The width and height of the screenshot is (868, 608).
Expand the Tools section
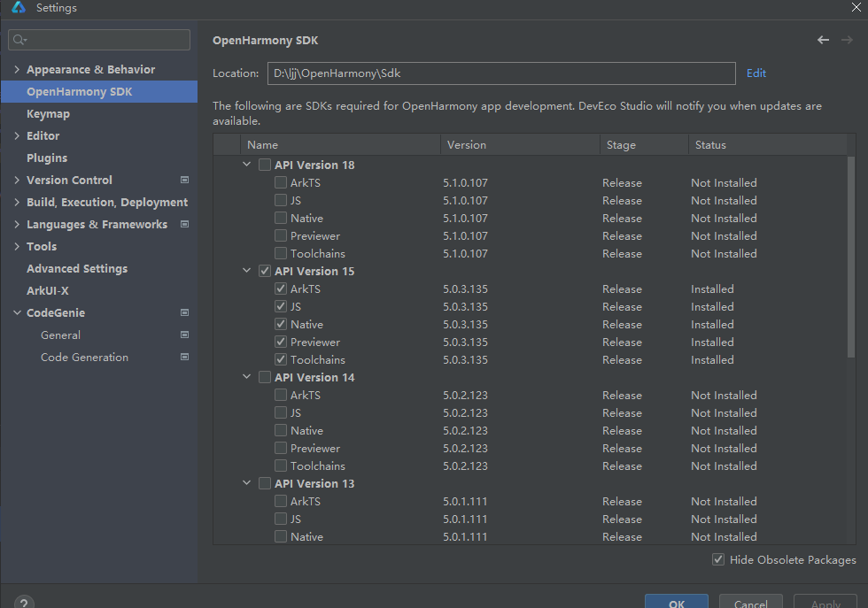click(x=17, y=246)
